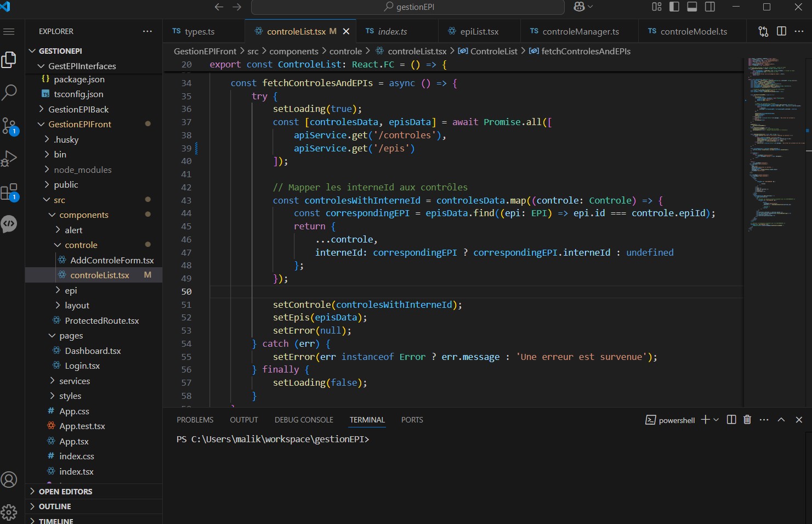Open the hamburger application menu
This screenshot has width=812, height=524.
[x=9, y=31]
